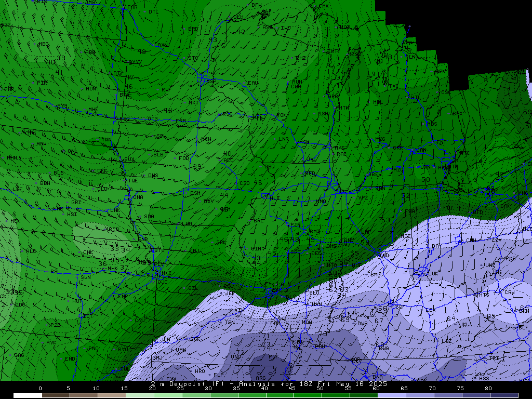Screen dimensions: 532x399
Task: Click the MCK station label
Action: 15,221
